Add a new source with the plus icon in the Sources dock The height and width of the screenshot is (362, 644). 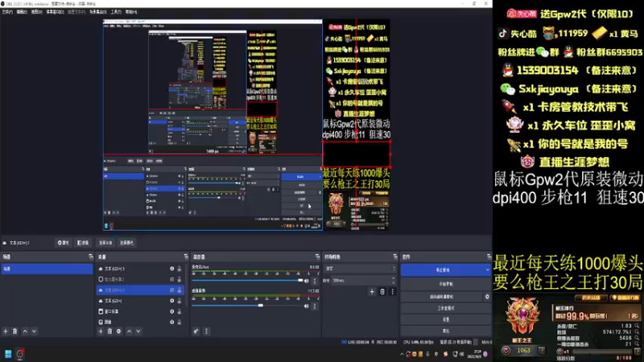pyautogui.click(x=101, y=331)
